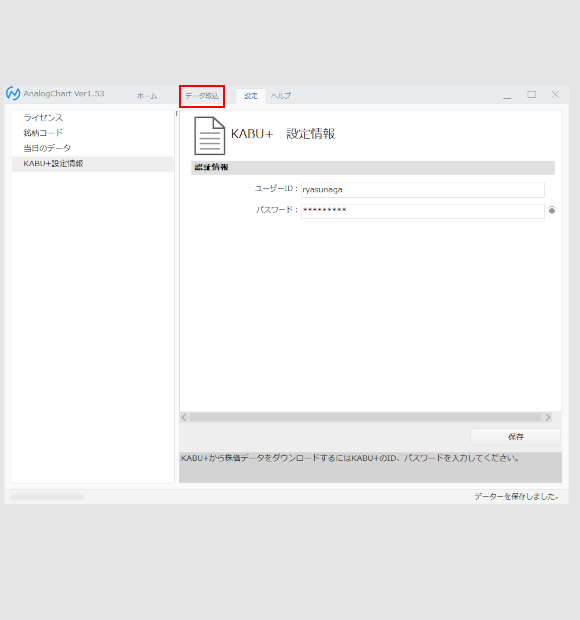This screenshot has height=620, width=580.
Task: Open the データ取込 tab
Action: click(x=202, y=96)
